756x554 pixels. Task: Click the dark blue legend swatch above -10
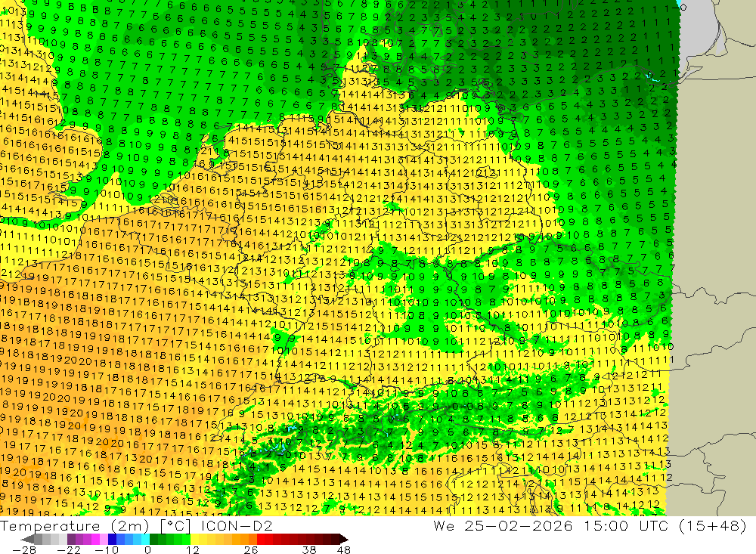(x=112, y=540)
